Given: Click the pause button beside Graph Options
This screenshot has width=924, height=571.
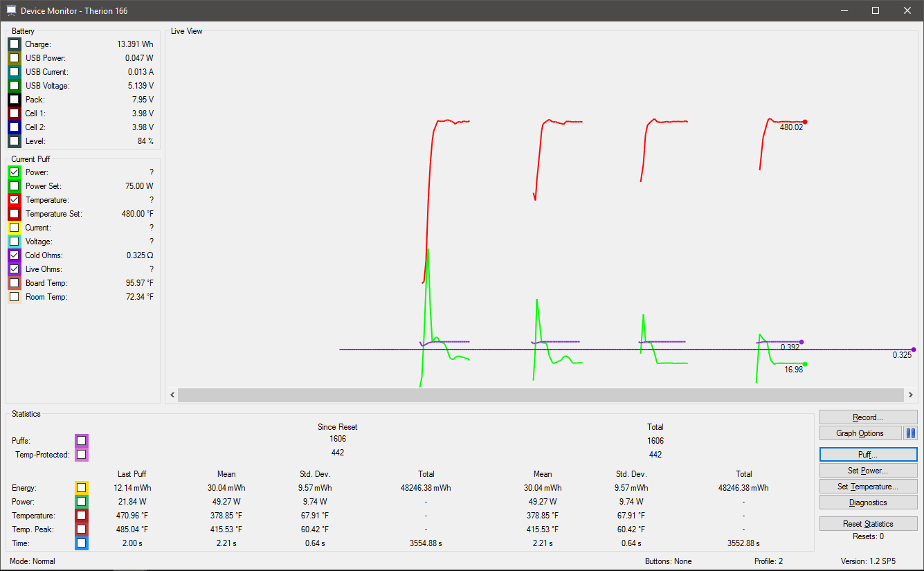Looking at the screenshot, I should [910, 433].
